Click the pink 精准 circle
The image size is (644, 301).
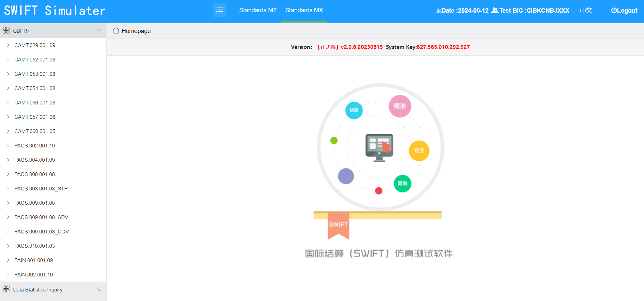(x=400, y=106)
